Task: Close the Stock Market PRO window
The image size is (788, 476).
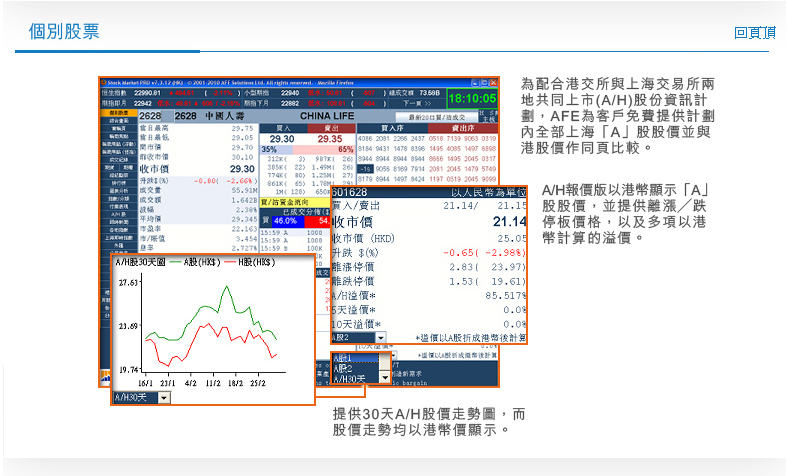Action: [493, 82]
